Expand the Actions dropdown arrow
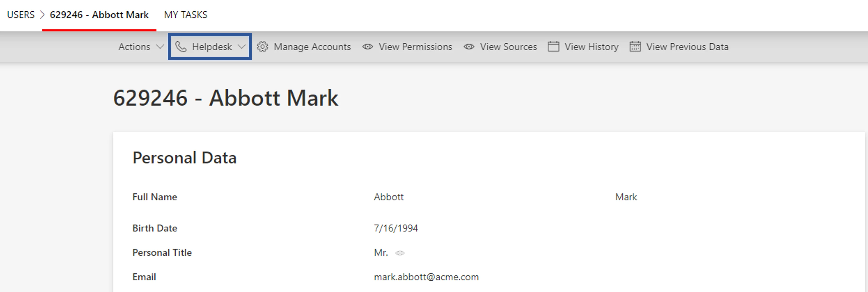The image size is (868, 292). 160,47
